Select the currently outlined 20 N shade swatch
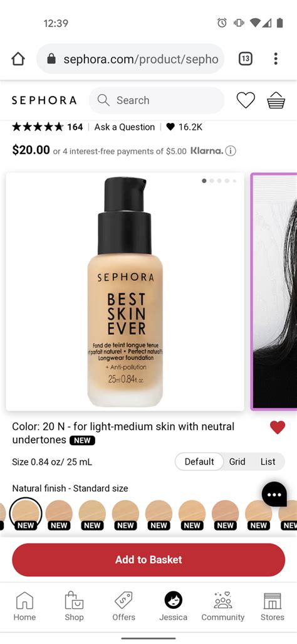 click(x=26, y=513)
